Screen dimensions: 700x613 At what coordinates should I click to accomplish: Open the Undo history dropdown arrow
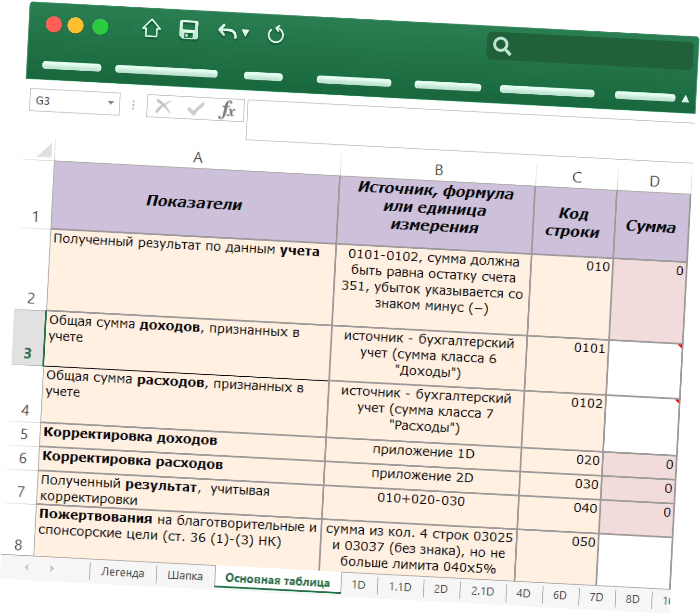pos(246,33)
